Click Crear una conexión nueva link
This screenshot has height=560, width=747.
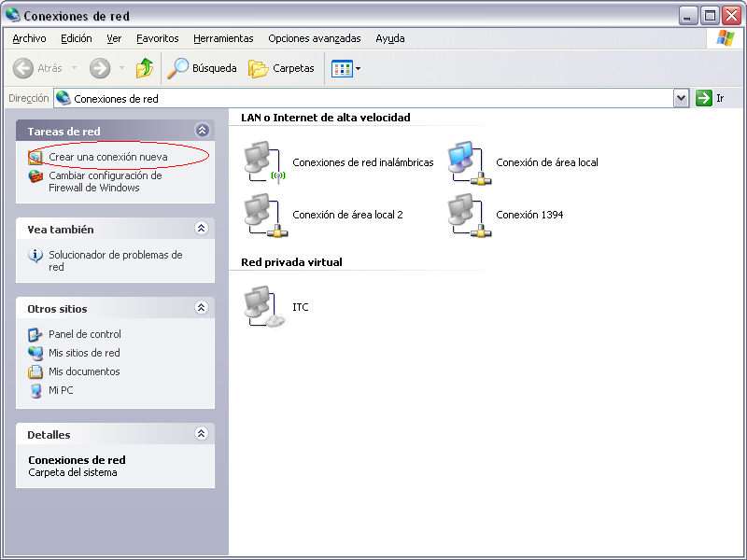(107, 157)
